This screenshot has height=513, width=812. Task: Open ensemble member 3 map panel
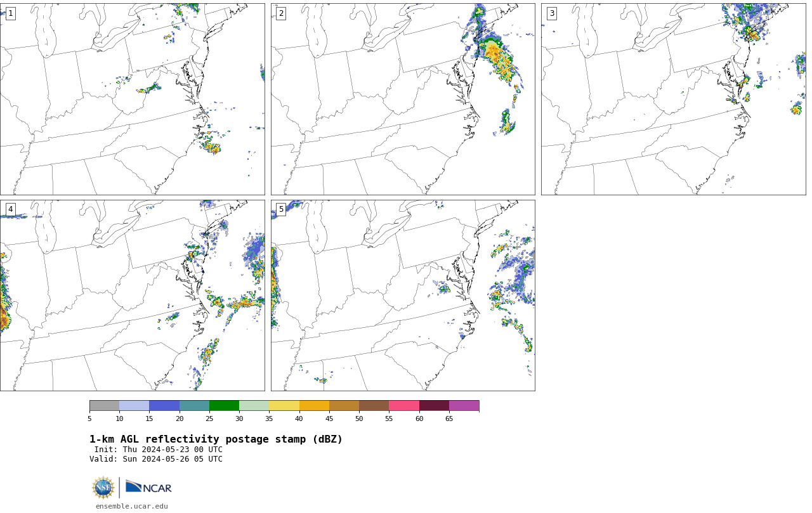673,99
